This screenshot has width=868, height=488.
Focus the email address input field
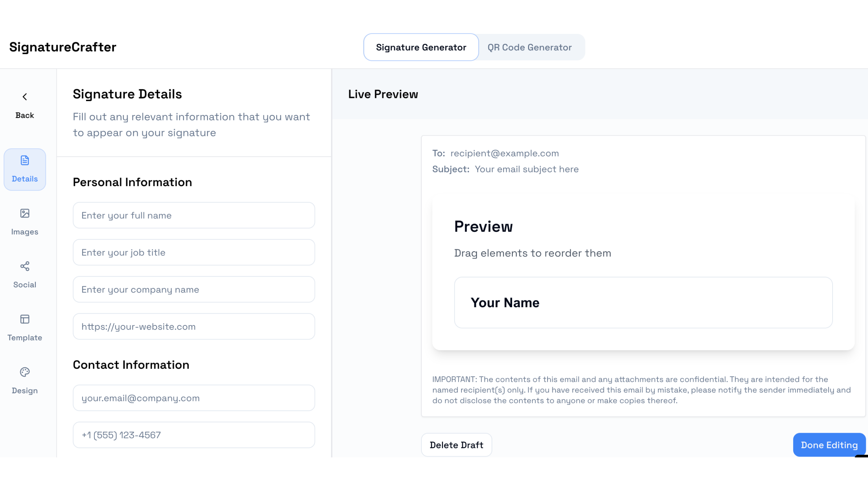click(x=194, y=398)
